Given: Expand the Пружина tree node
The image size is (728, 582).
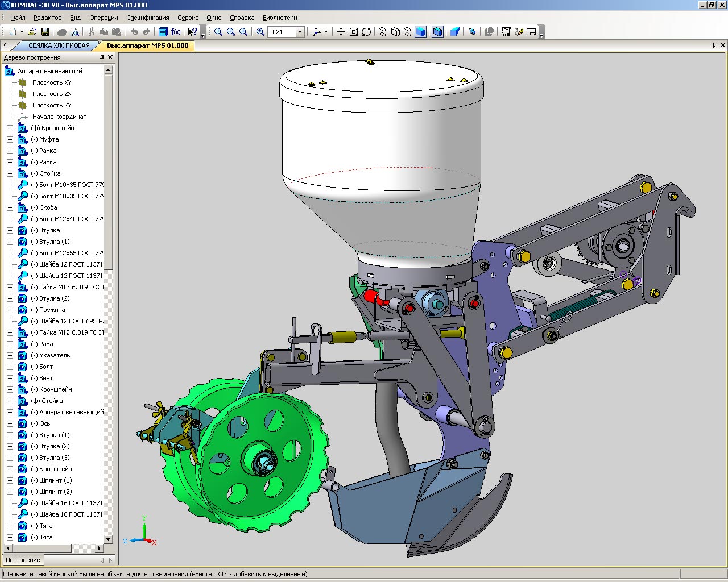Looking at the screenshot, I should click(x=10, y=310).
